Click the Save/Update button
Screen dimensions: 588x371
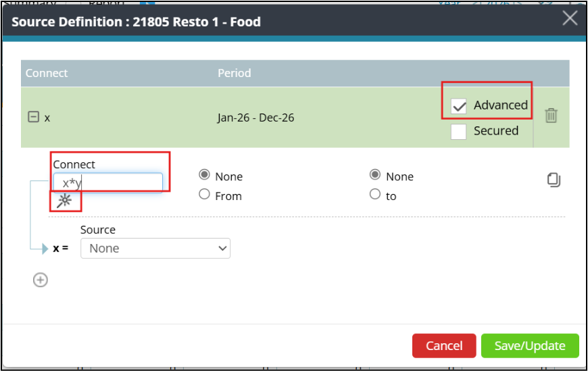(x=530, y=345)
